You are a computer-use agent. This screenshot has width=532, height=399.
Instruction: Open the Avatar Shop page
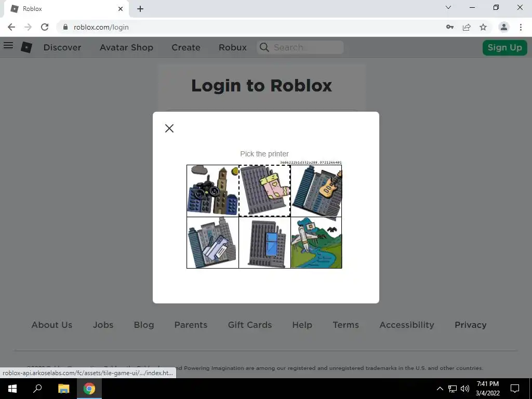(x=127, y=47)
